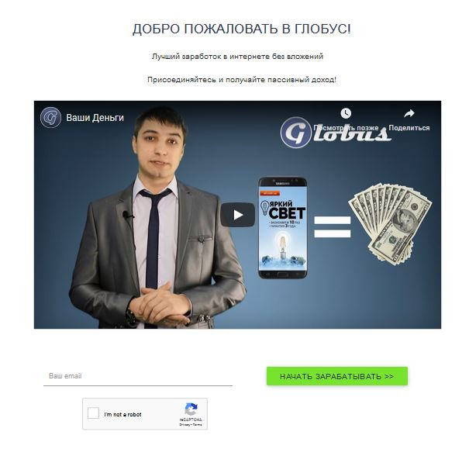Open the channel avatar G icon
Viewport: 476px width, 449px height.
(x=50, y=118)
